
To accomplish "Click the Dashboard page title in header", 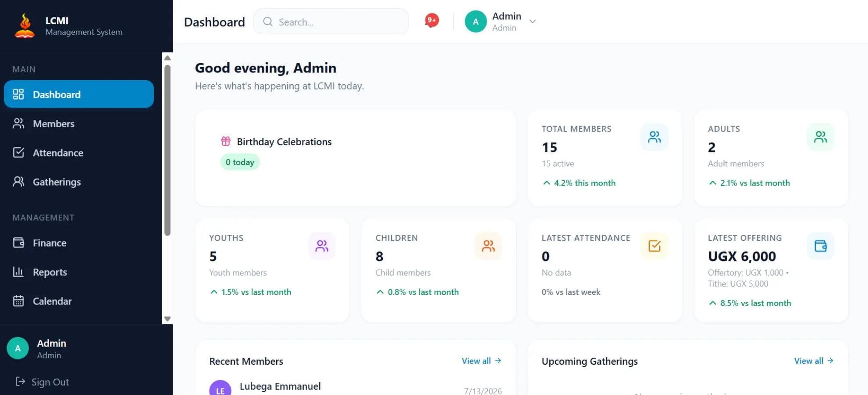I will point(214,22).
